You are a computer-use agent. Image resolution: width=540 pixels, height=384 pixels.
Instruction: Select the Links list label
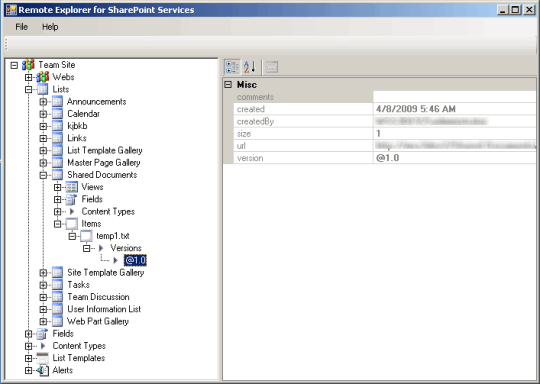(77, 138)
